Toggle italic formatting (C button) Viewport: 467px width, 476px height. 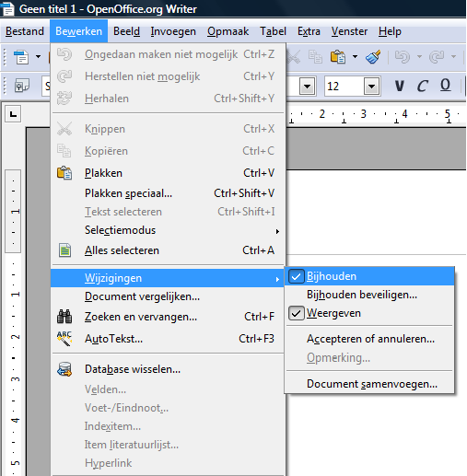422,86
